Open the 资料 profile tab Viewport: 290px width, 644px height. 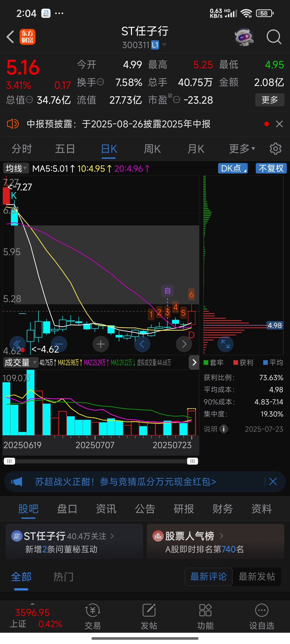261,509
